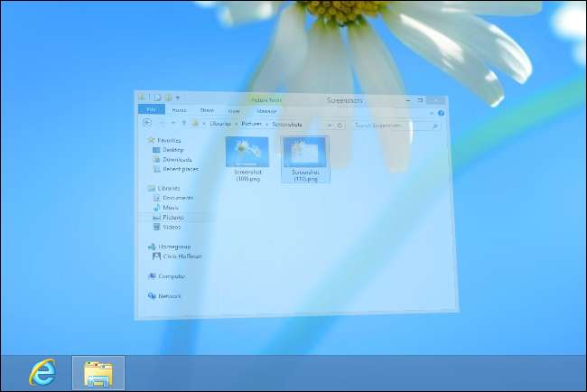Click the Properties quick access toolbar icon
The height and width of the screenshot is (392, 587).
(158, 98)
